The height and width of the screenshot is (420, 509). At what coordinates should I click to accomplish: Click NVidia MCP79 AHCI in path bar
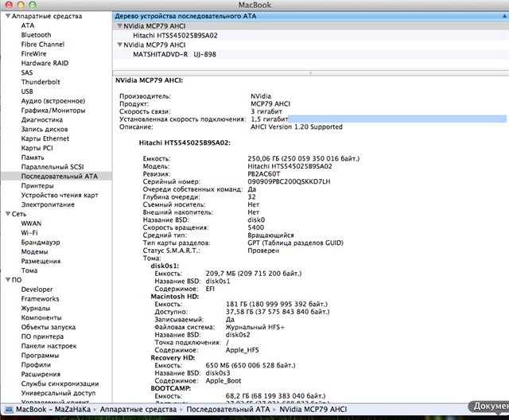coord(313,410)
